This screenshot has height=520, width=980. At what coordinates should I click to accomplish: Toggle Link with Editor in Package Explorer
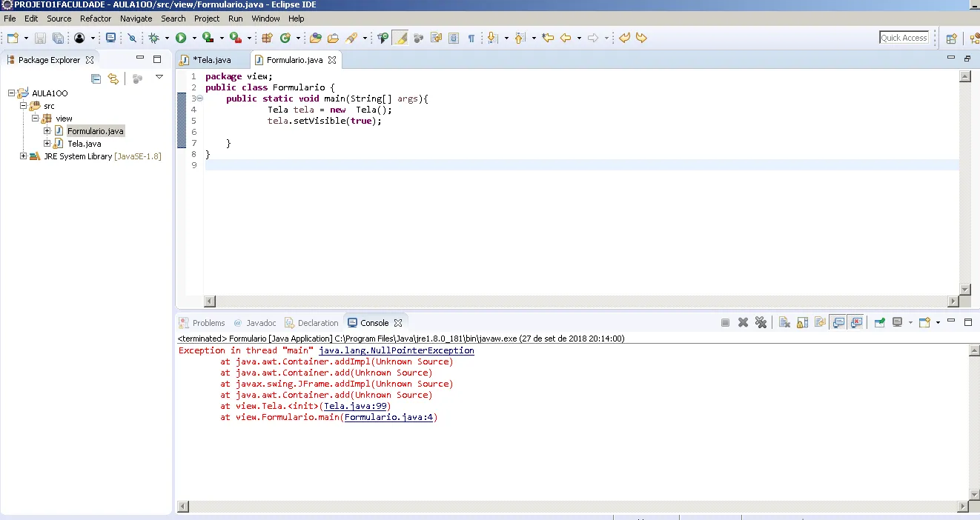(113, 79)
